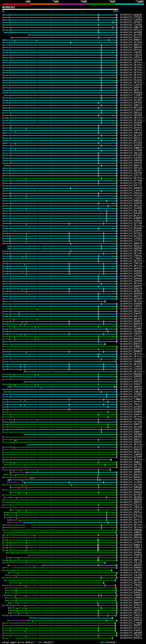
Task: Select hit label UniRef100_Q7YST8
Action: [131, 517]
